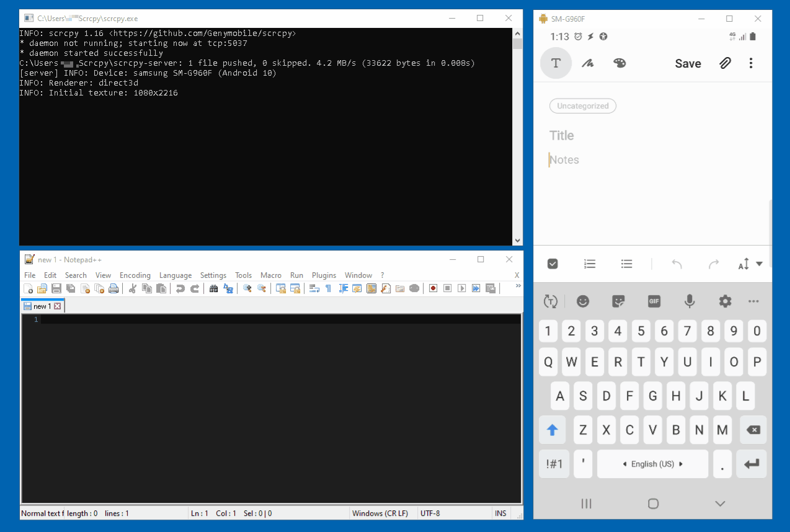Image resolution: width=790 pixels, height=532 pixels.
Task: Toggle Word wrap in Notepad++ toolbar
Action: point(314,288)
